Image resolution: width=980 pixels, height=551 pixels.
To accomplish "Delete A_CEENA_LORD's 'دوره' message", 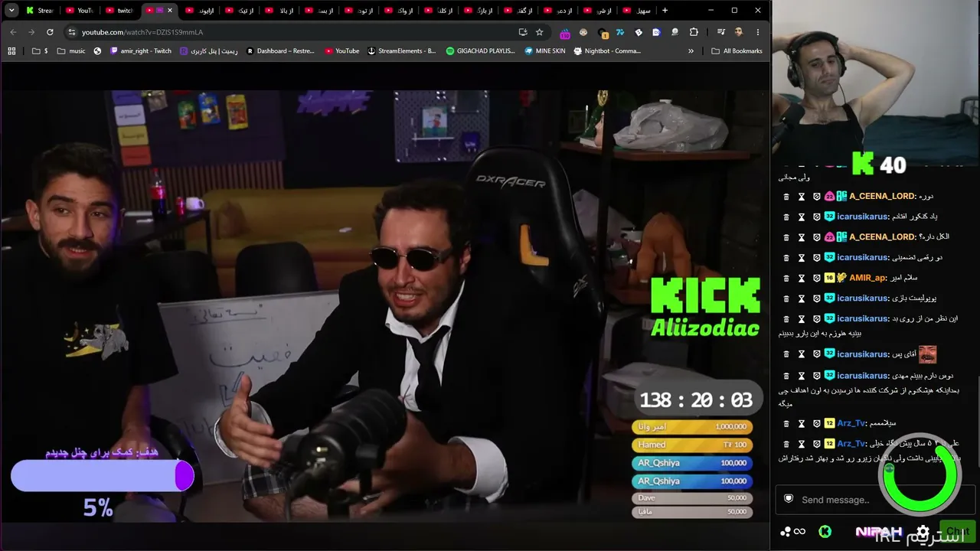I will [786, 197].
